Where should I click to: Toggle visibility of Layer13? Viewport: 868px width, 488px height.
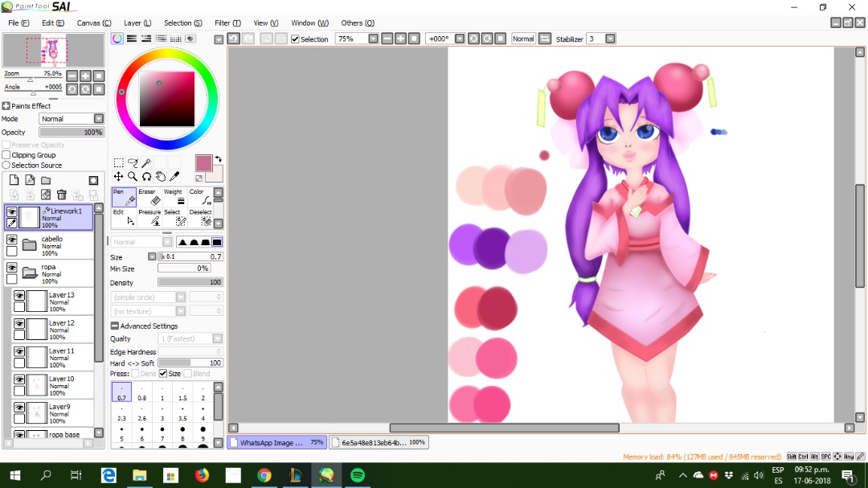[x=19, y=295]
